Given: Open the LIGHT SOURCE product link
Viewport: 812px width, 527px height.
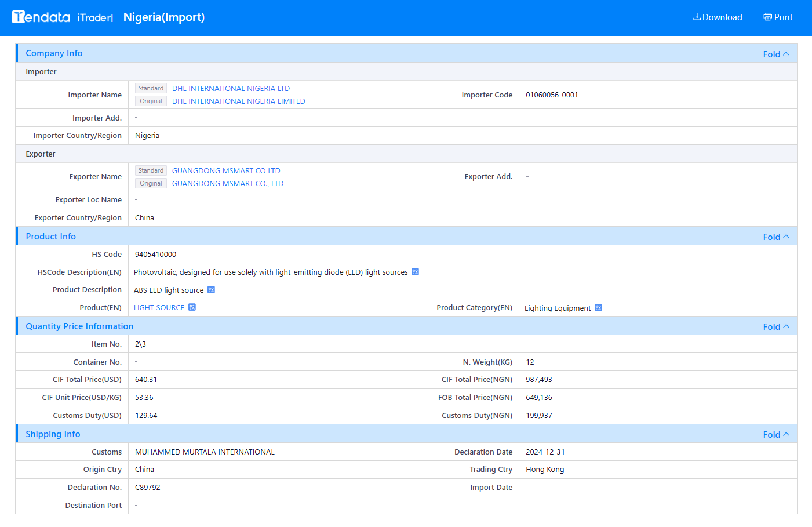Looking at the screenshot, I should [159, 308].
